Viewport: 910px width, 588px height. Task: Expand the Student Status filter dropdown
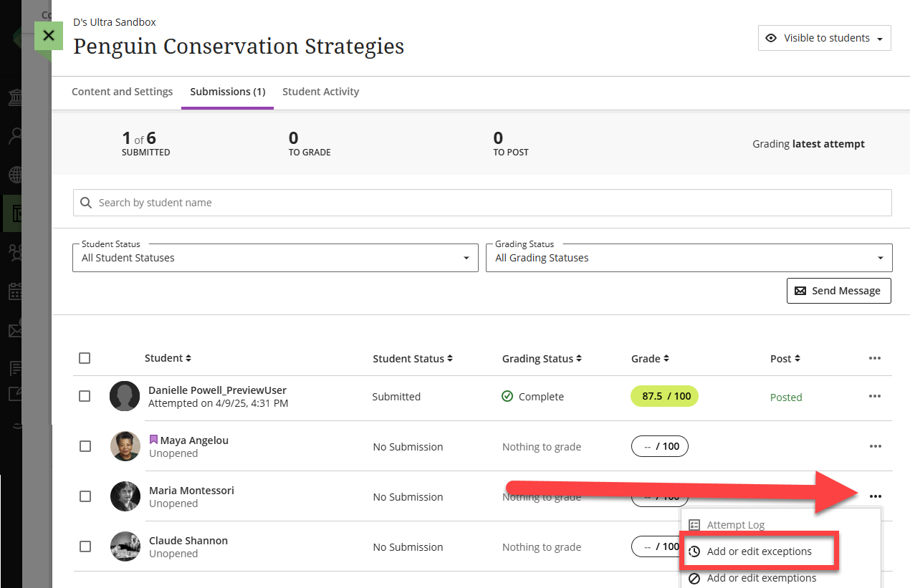coord(275,258)
